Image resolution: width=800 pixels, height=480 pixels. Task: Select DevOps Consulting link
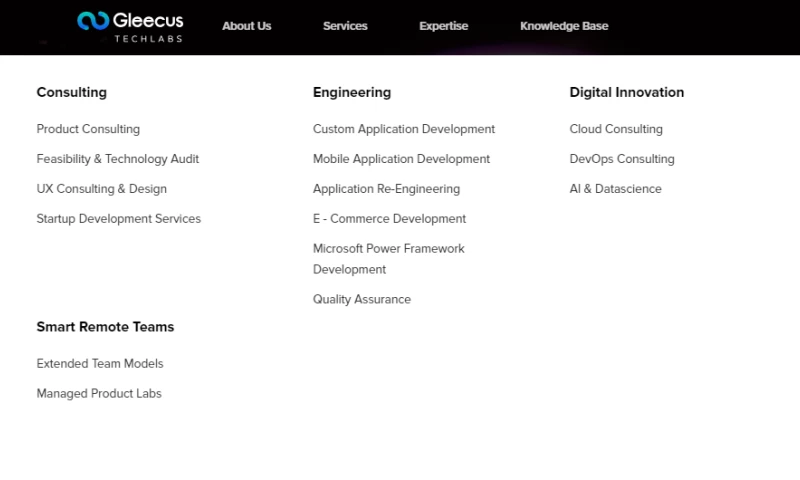(622, 159)
